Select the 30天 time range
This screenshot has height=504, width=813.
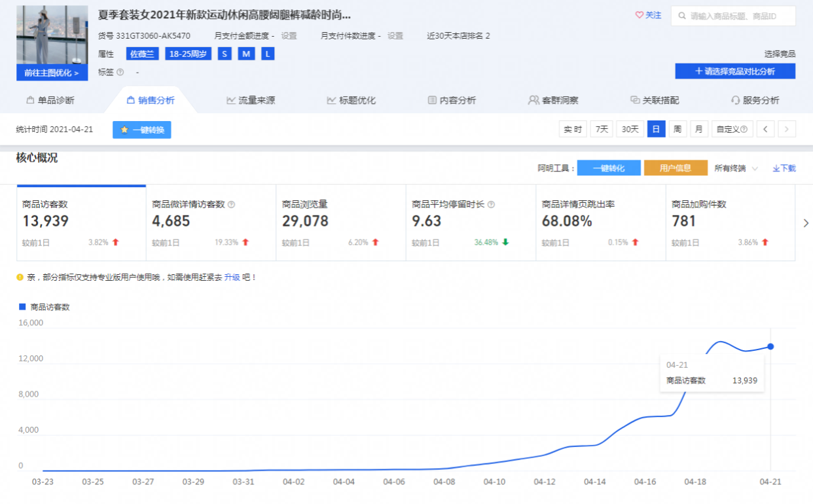pos(630,129)
